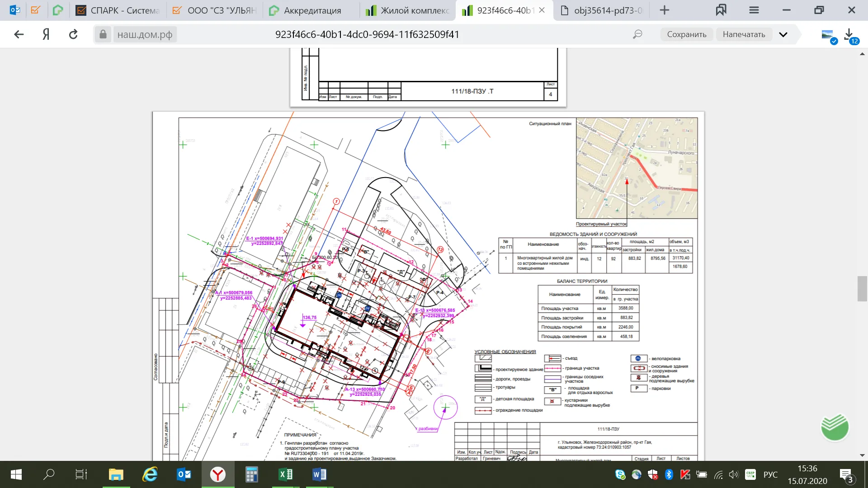Open Excel from the taskbar
The height and width of the screenshot is (488, 868).
click(x=286, y=474)
